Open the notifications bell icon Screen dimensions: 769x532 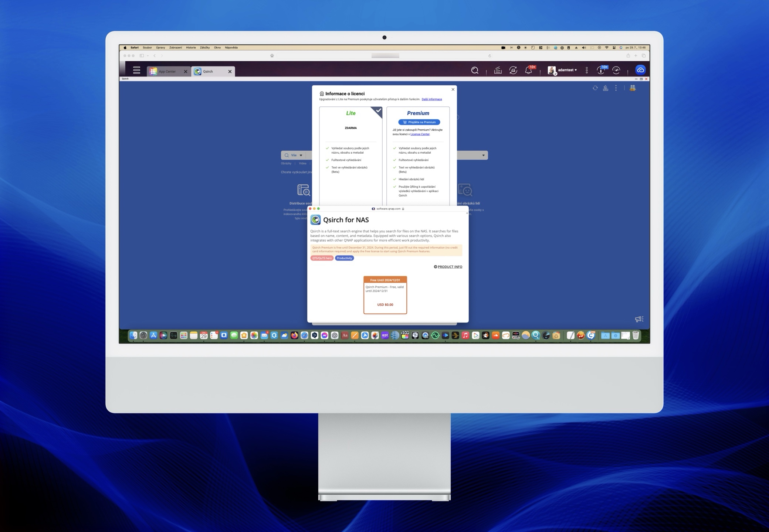tap(528, 70)
